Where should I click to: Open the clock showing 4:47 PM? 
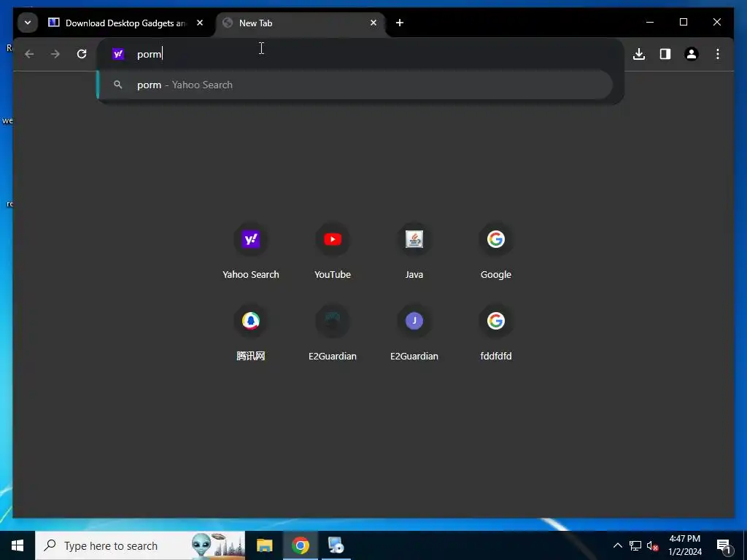[x=684, y=545]
